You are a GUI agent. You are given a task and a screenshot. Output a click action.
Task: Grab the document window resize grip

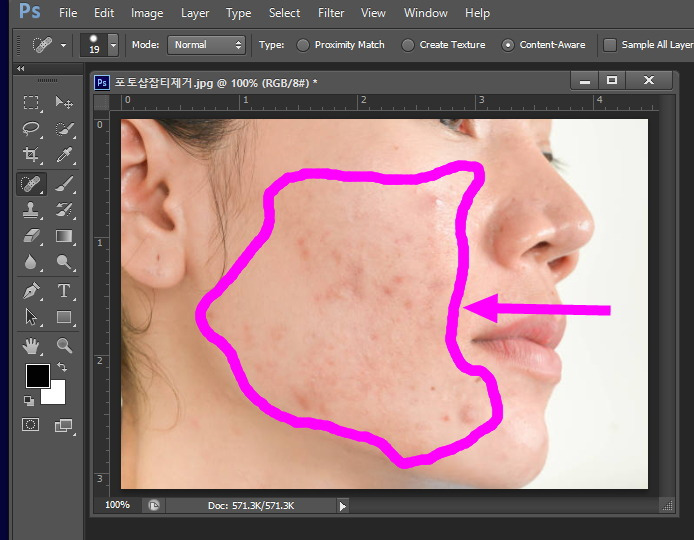pyautogui.click(x=667, y=505)
